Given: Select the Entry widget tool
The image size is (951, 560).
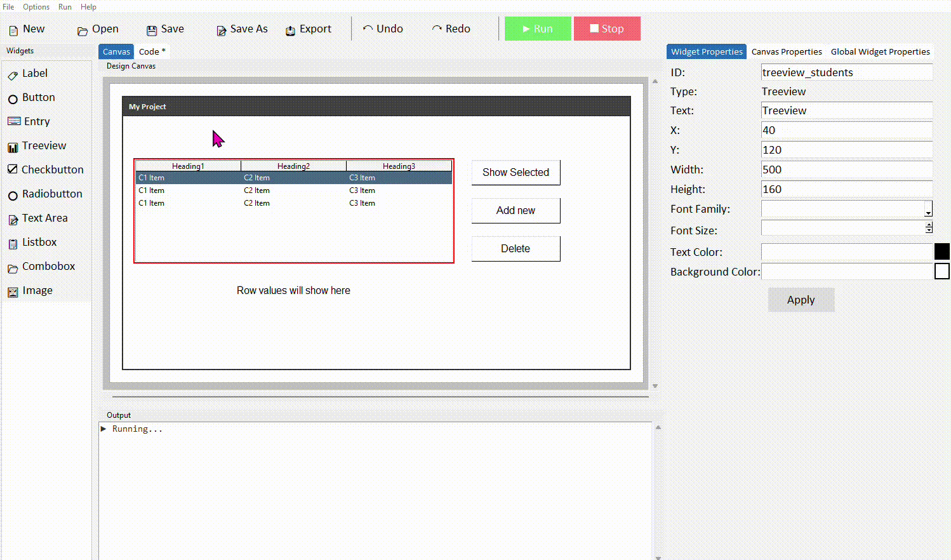Looking at the screenshot, I should [x=36, y=121].
